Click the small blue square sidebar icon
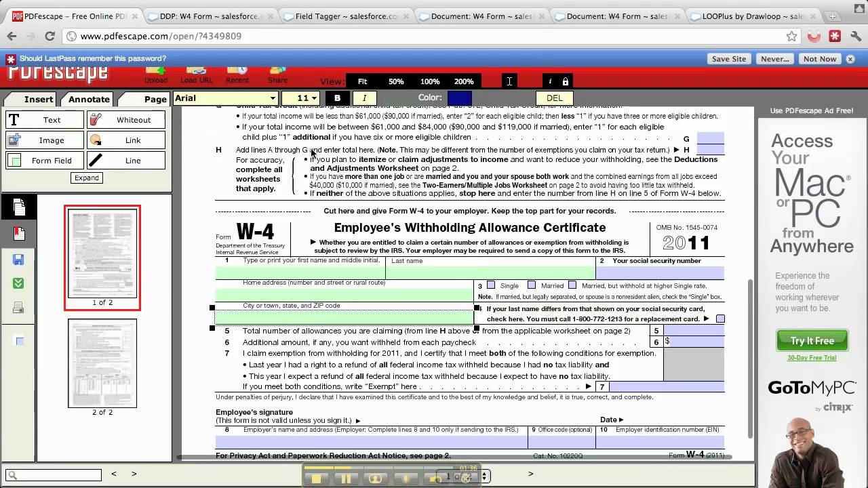Screen dimensions: 868x488 point(20,341)
